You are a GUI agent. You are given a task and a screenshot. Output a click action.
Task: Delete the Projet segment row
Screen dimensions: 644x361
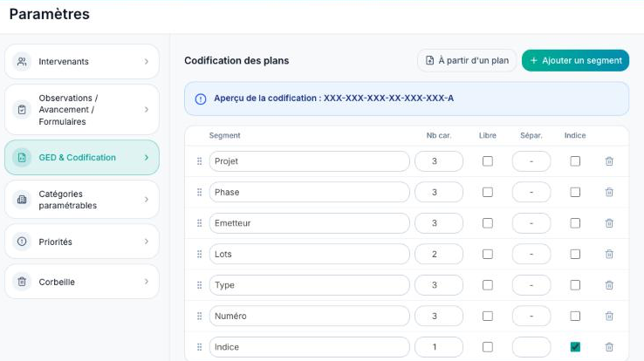609,161
